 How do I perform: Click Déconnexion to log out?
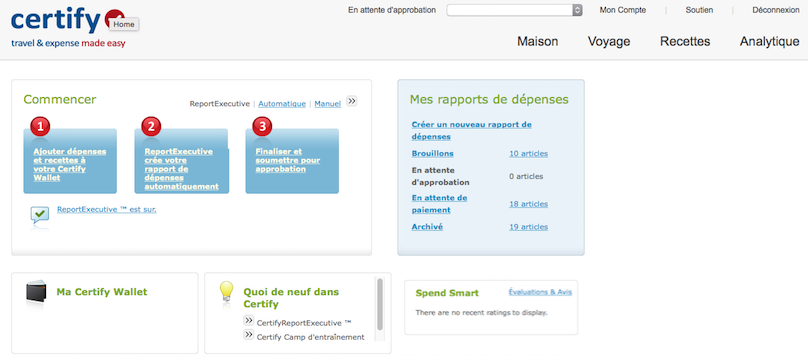coord(776,10)
